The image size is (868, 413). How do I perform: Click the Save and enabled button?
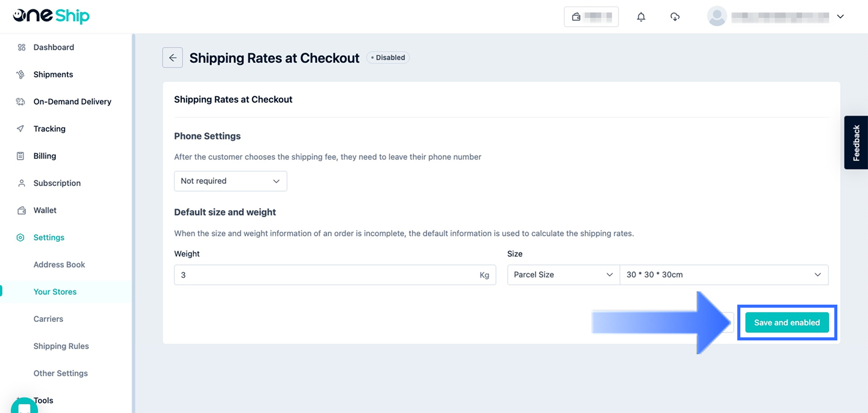(x=786, y=323)
